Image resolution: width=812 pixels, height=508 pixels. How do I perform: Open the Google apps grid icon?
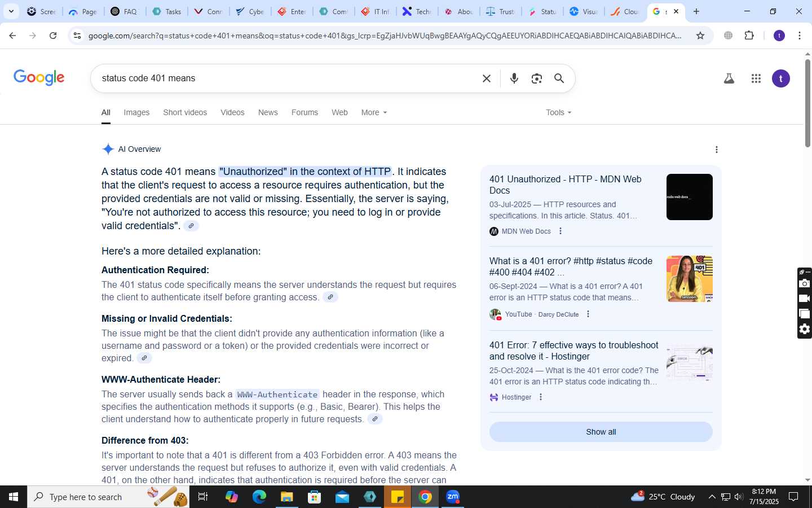pyautogui.click(x=756, y=78)
